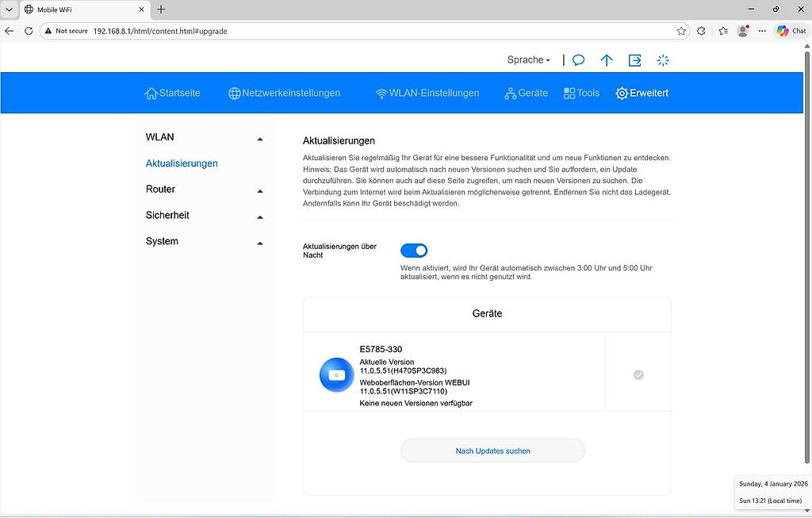Open the Copilot Chat button
Viewport: 812px width, 518px height.
[x=791, y=31]
